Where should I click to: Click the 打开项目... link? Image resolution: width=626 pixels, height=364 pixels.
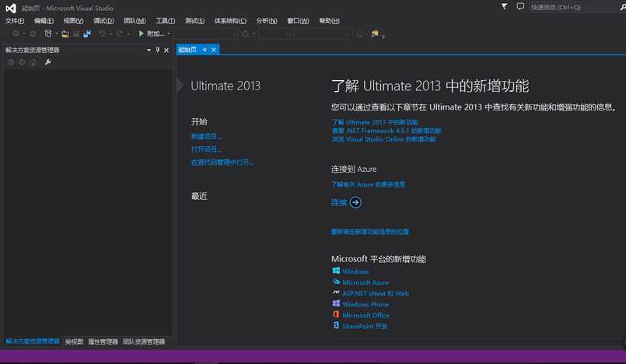(206, 149)
